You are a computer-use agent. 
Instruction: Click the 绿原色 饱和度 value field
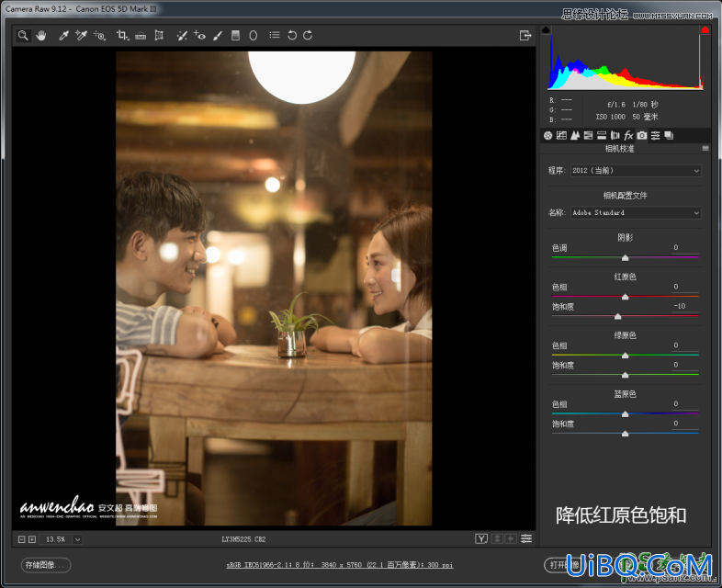point(684,365)
